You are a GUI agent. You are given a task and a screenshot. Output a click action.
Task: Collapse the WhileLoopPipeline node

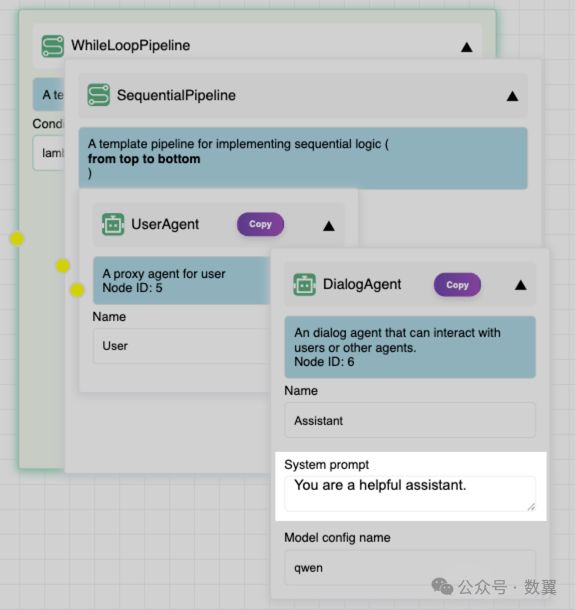coord(466,47)
